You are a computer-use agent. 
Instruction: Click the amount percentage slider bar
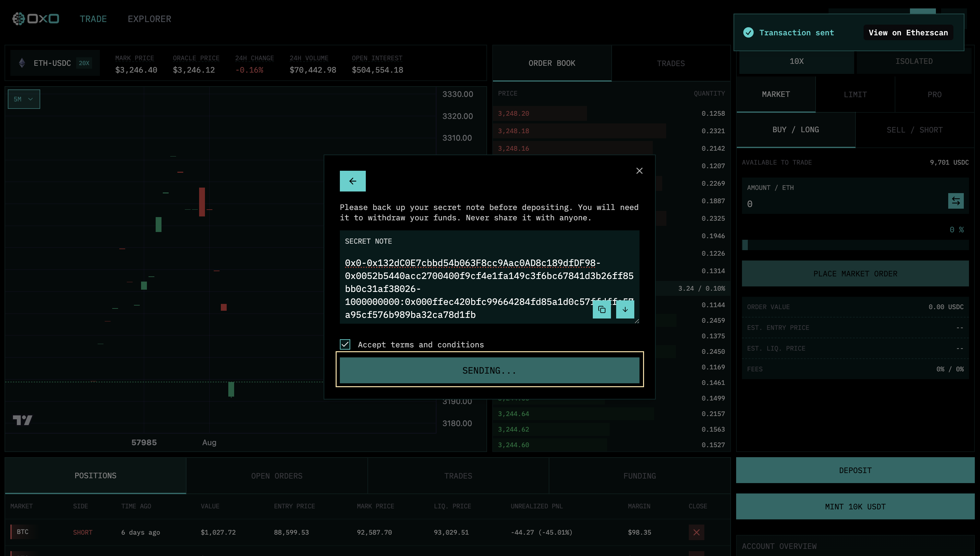click(x=855, y=245)
